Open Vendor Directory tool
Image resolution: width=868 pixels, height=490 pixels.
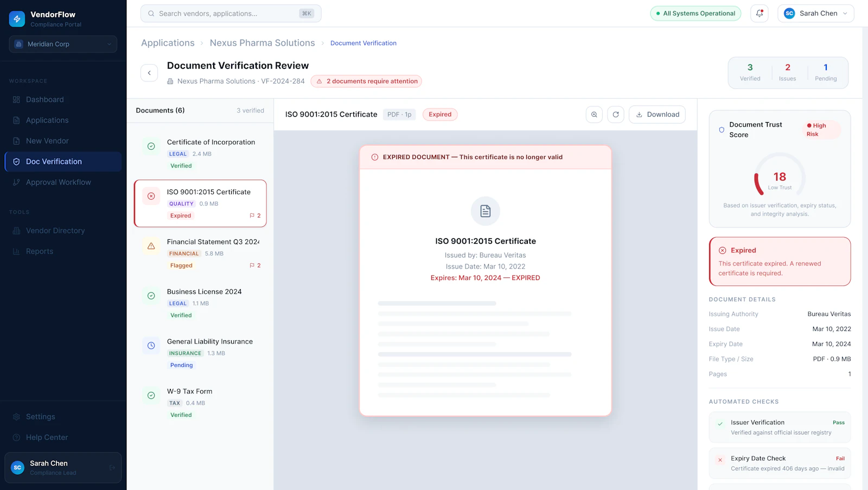pos(63,231)
